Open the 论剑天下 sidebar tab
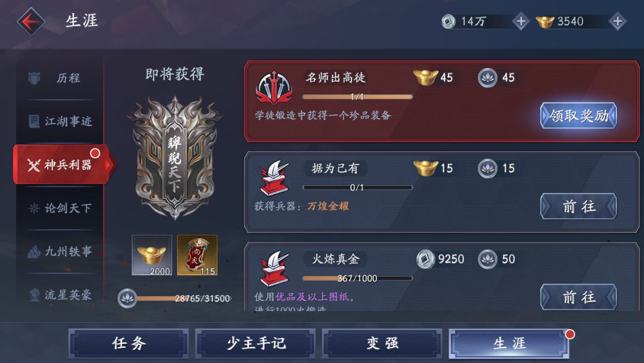Image resolution: width=644 pixels, height=363 pixels. 60,208
